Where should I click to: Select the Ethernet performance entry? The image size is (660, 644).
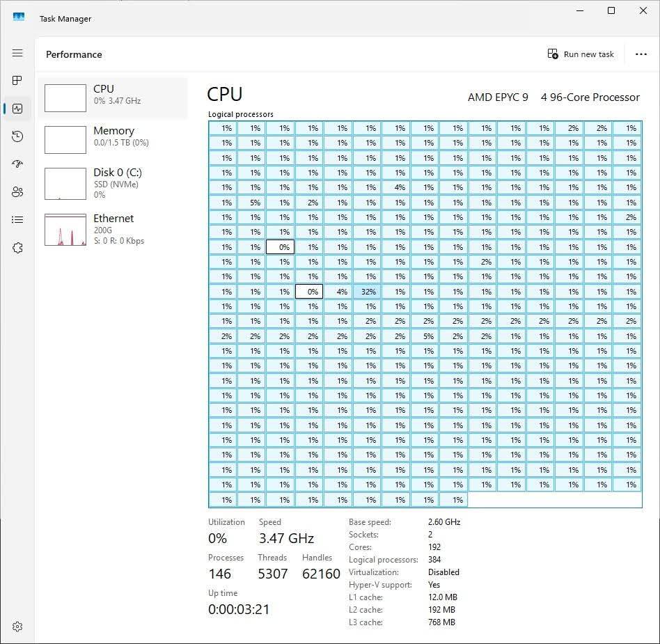tap(113, 229)
